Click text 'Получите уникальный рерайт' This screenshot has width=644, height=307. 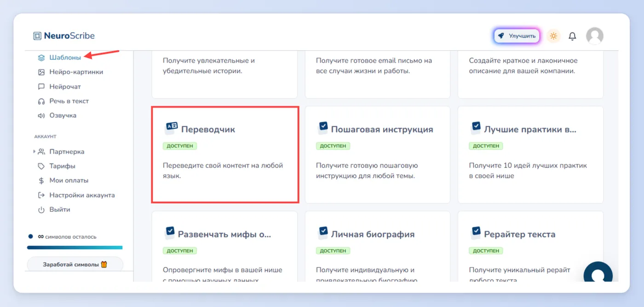pos(519,270)
